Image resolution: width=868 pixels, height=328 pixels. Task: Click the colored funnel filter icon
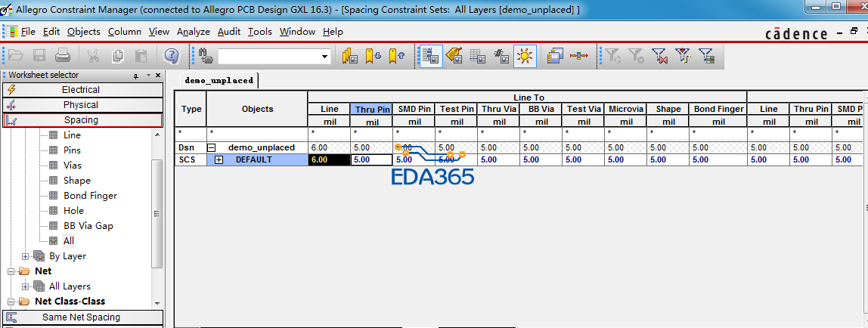tap(683, 55)
